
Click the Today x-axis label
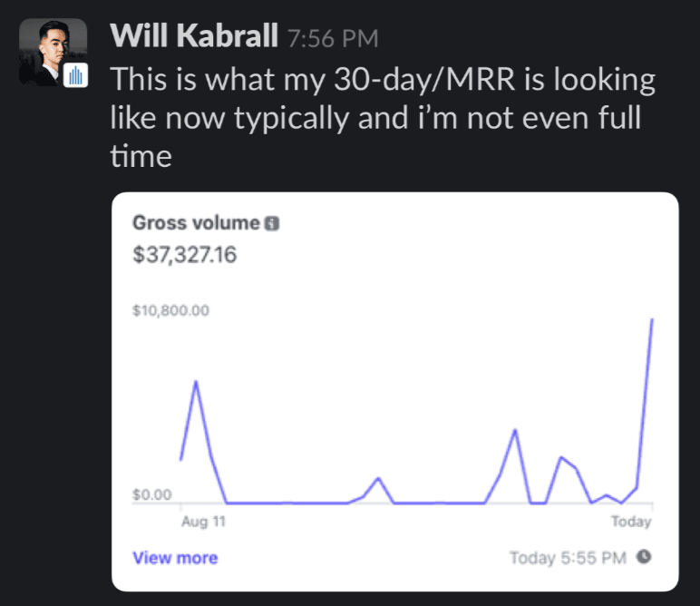631,522
